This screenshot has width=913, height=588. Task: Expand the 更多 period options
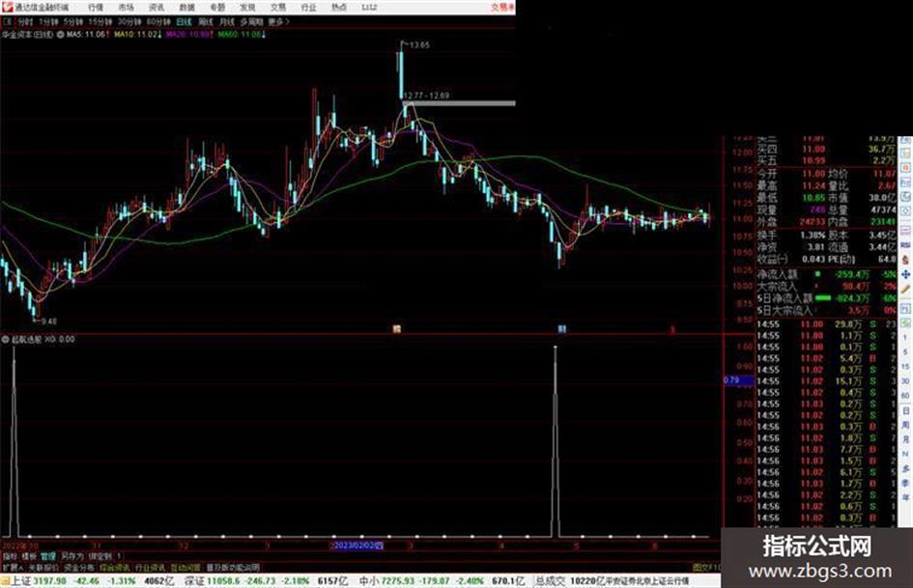(x=278, y=21)
